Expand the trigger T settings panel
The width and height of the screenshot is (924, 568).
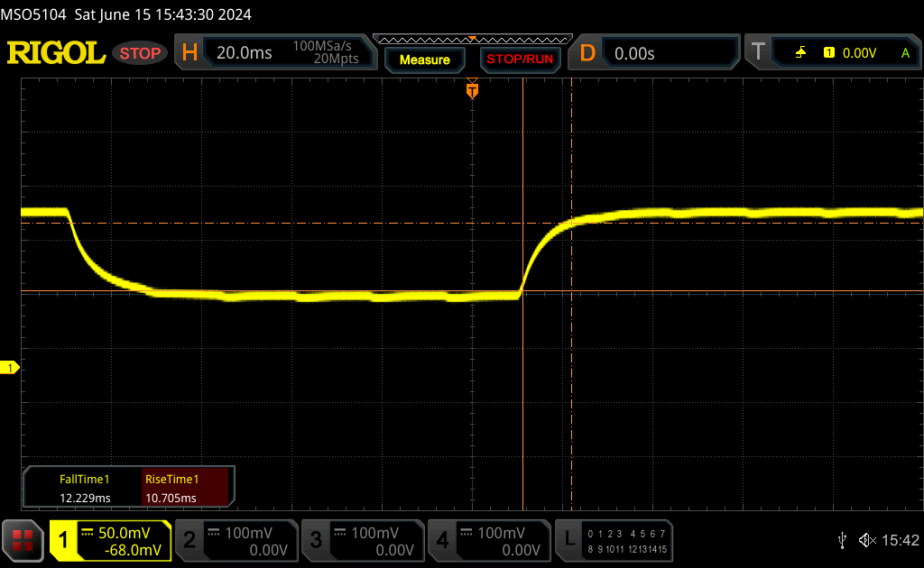pyautogui.click(x=830, y=53)
